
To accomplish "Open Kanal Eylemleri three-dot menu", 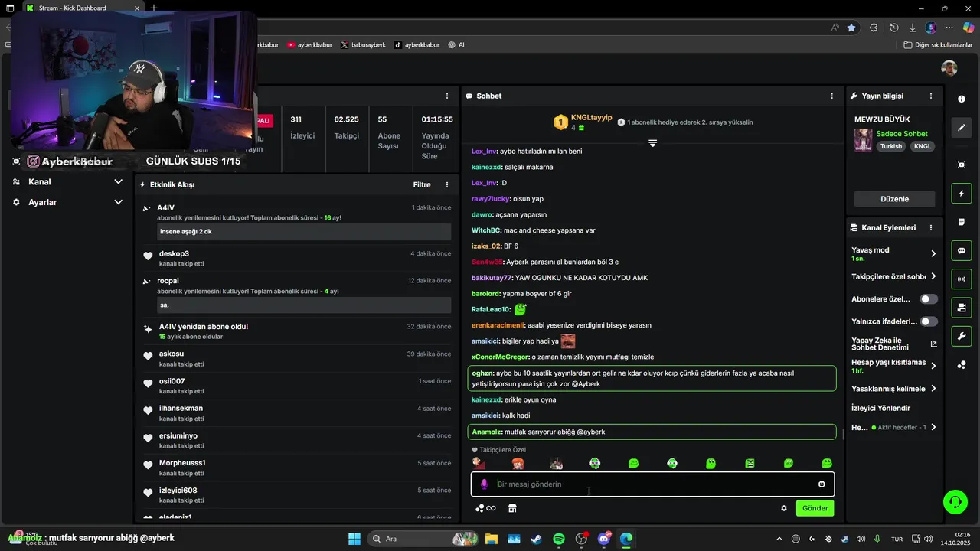I will [931, 227].
